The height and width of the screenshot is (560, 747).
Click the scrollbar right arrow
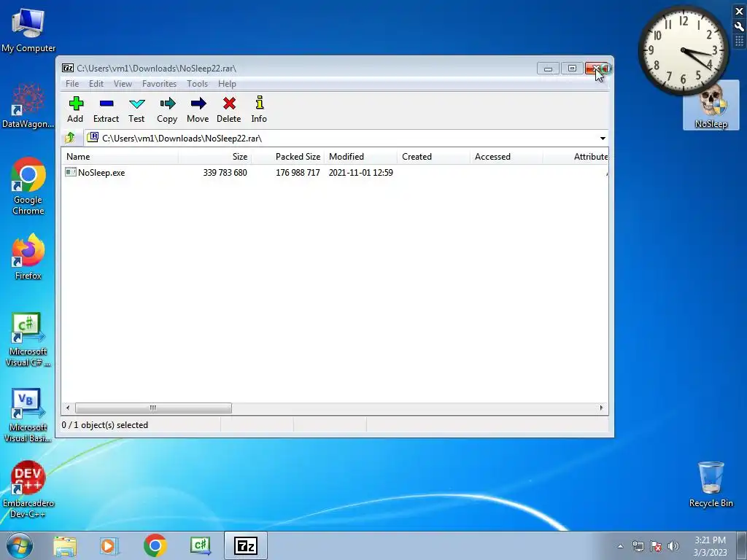click(601, 408)
